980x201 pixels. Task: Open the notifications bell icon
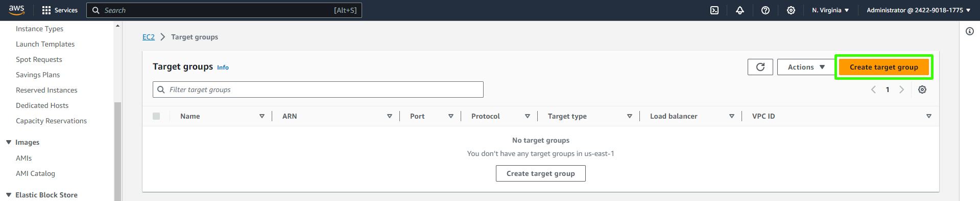[740, 10]
